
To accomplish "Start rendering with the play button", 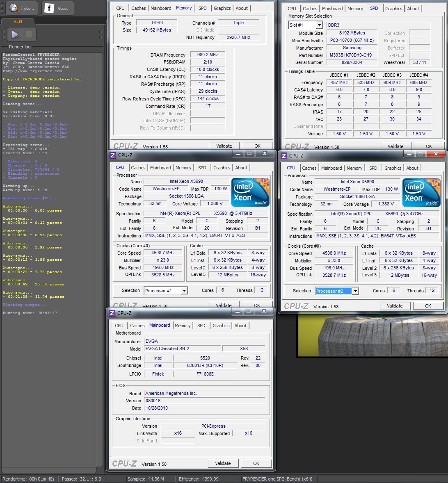I will [14, 34].
